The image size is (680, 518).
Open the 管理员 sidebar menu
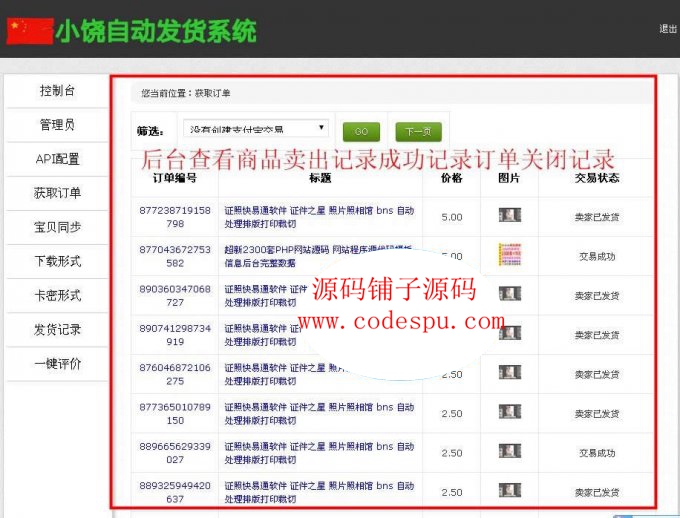pos(57,125)
